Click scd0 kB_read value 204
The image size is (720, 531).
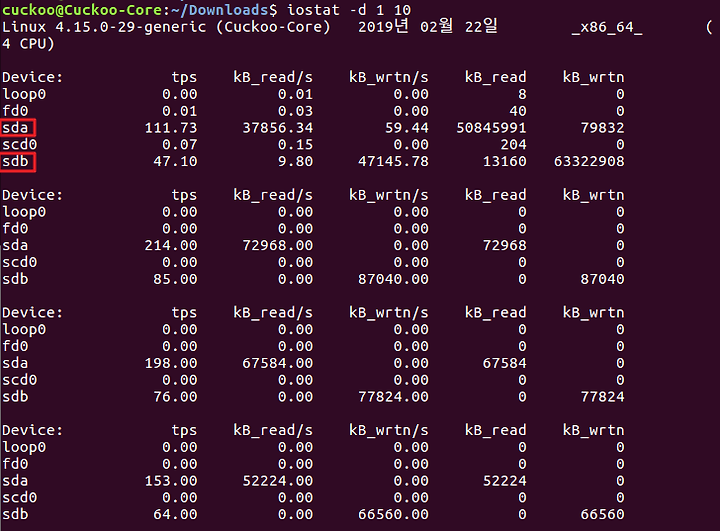513,145
